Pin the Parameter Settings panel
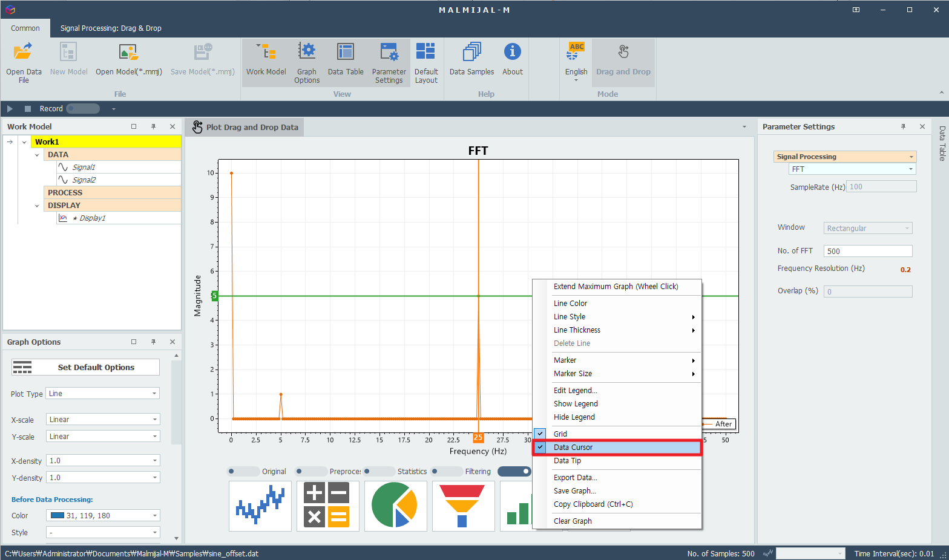The height and width of the screenshot is (560, 949). point(903,126)
